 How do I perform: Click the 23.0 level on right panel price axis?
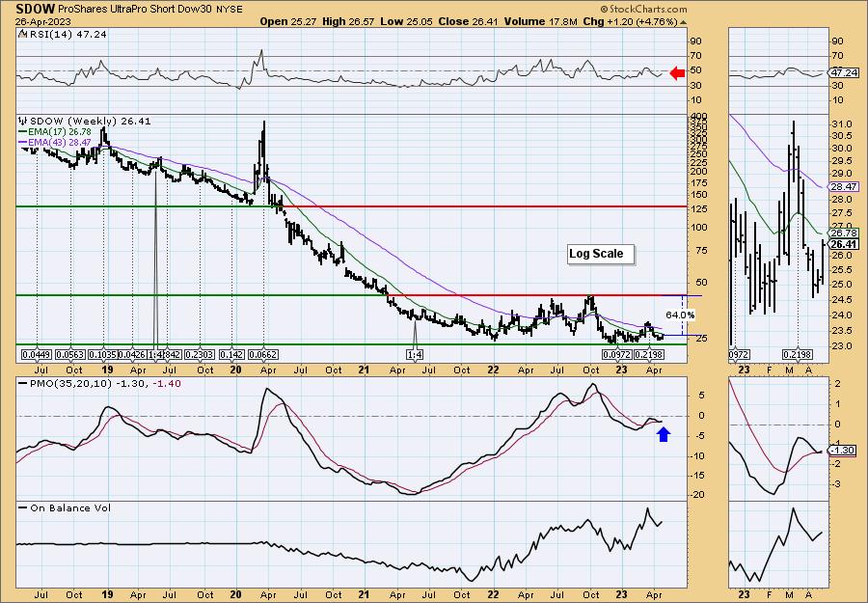(x=841, y=346)
